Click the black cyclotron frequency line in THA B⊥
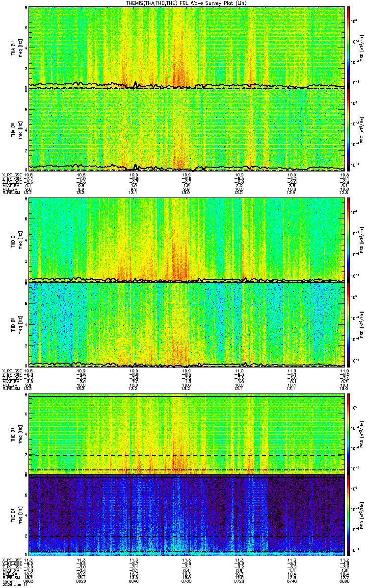Viewport: 368px width, 588px height. point(186,85)
